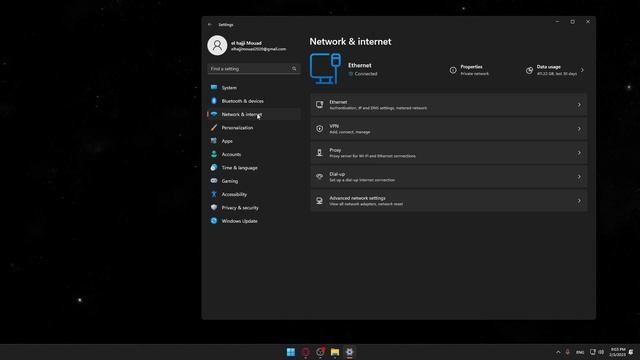The image size is (640, 360).
Task: Click the Accessibility figure icon
Action: pyautogui.click(x=214, y=194)
